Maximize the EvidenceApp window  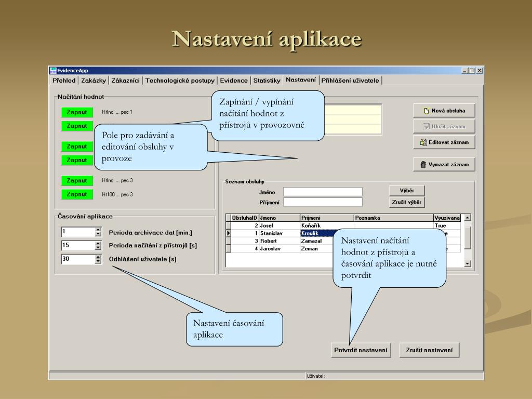click(x=472, y=71)
